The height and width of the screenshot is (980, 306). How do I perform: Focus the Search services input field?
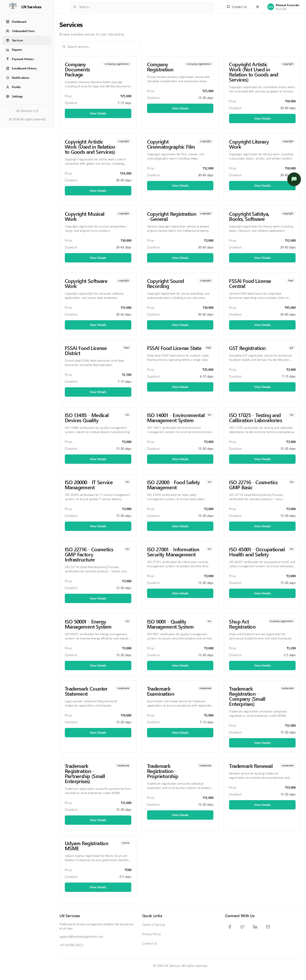(x=100, y=47)
